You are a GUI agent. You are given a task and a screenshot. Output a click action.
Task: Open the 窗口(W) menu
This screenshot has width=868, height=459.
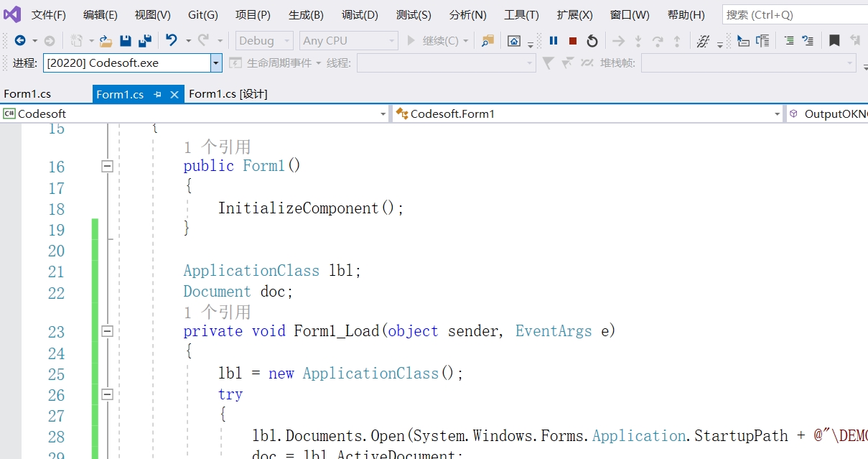[x=630, y=15]
